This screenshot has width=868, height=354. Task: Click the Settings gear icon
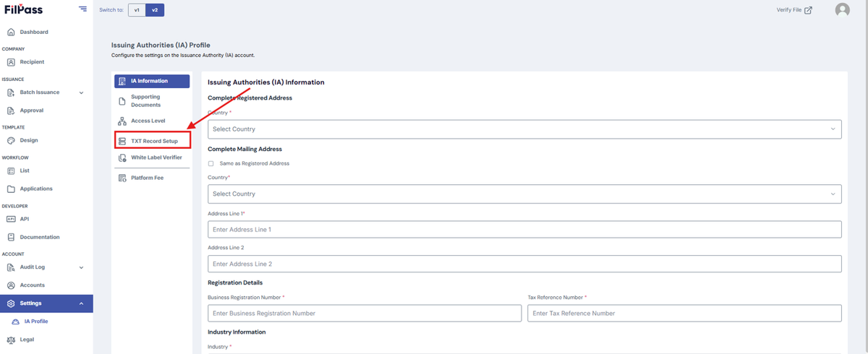coord(11,303)
